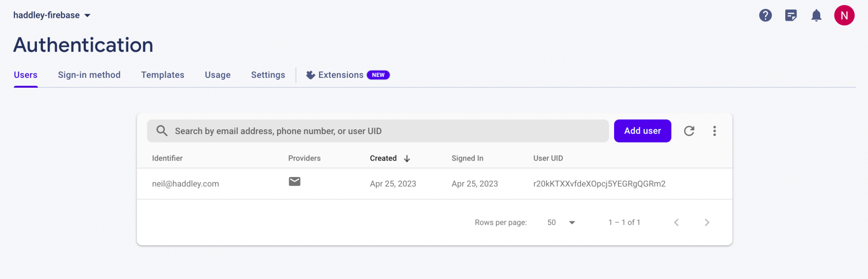Go to the previous page of users
Image resolution: width=868 pixels, height=279 pixels.
click(x=677, y=222)
